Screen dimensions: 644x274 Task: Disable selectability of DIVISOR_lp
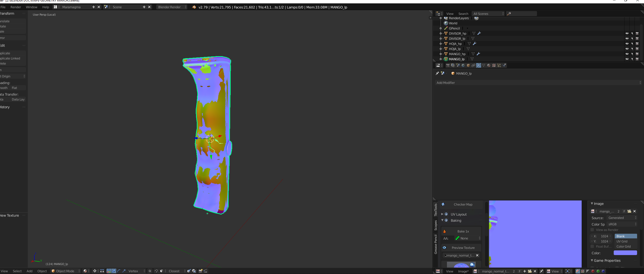pyautogui.click(x=632, y=39)
